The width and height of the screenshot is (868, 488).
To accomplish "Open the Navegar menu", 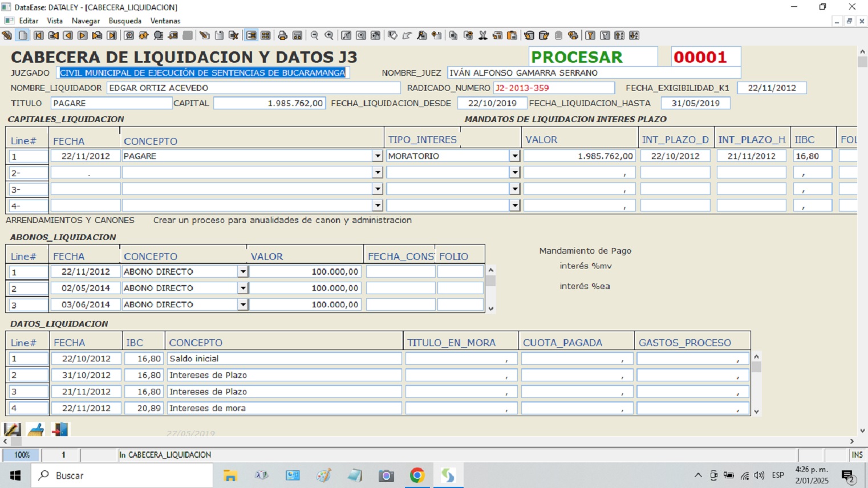I will (x=86, y=21).
